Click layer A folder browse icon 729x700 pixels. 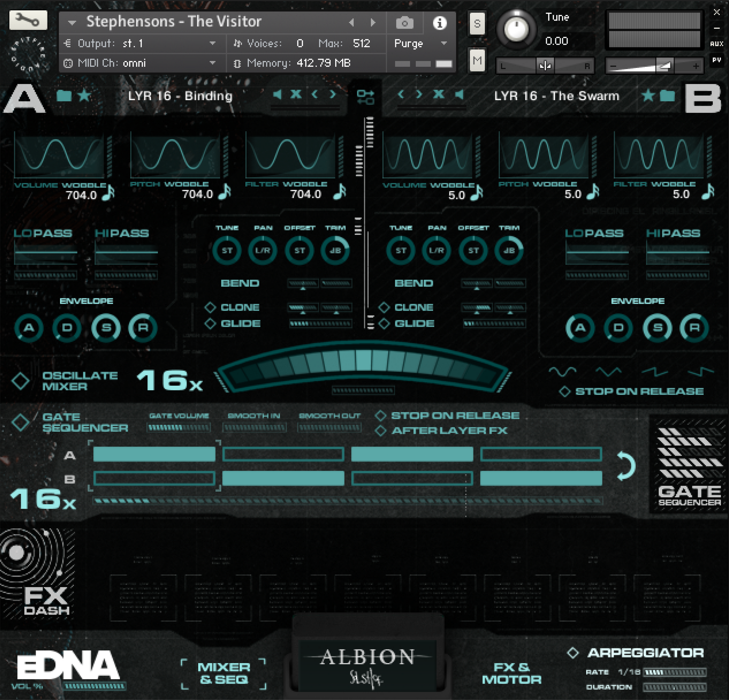tap(64, 96)
